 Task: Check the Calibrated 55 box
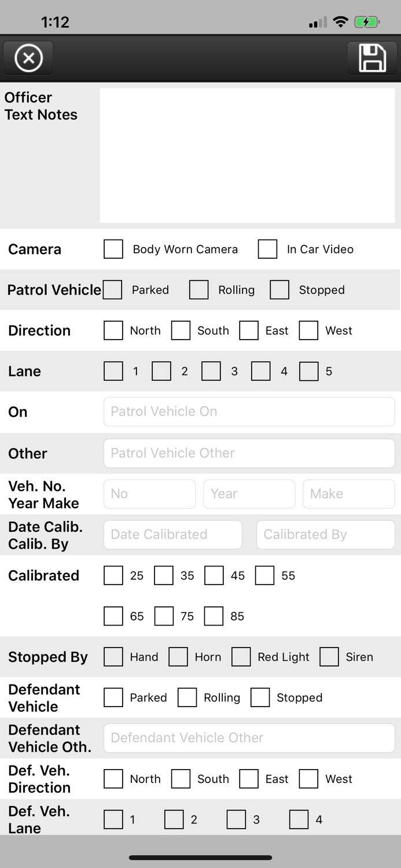[264, 576]
